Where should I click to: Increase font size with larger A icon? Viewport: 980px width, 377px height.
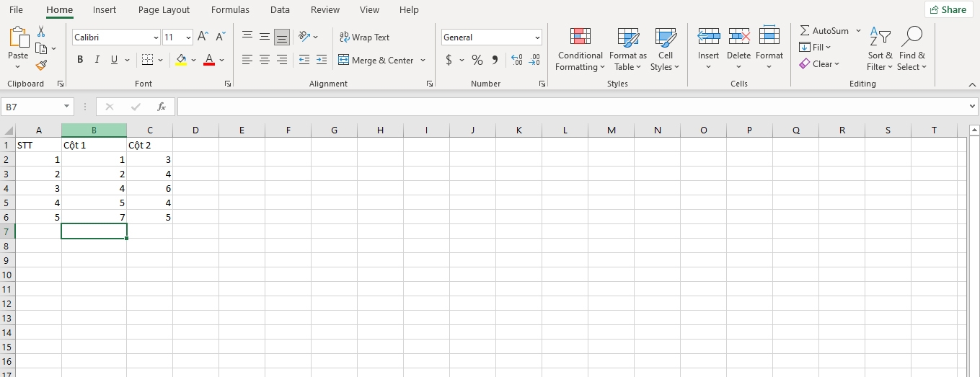[x=203, y=37]
